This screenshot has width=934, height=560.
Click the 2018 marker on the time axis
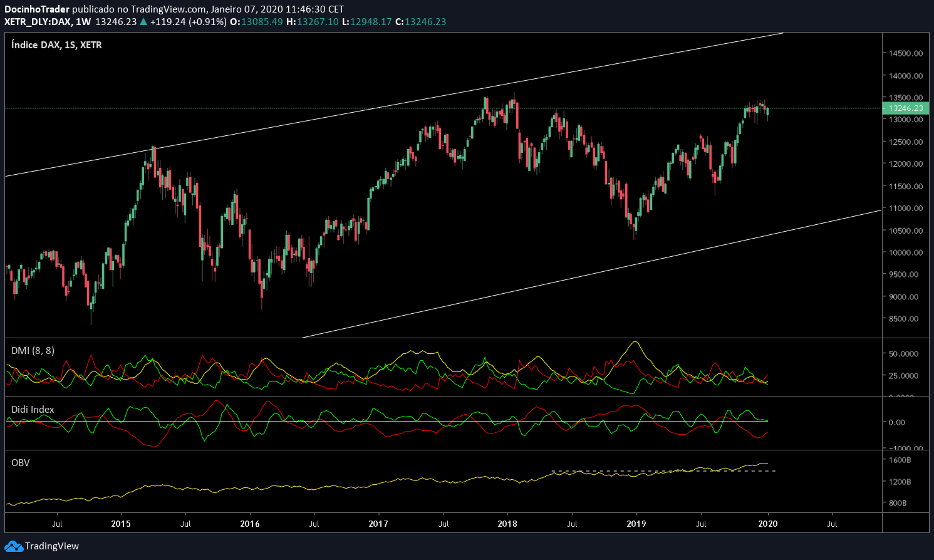click(x=507, y=524)
